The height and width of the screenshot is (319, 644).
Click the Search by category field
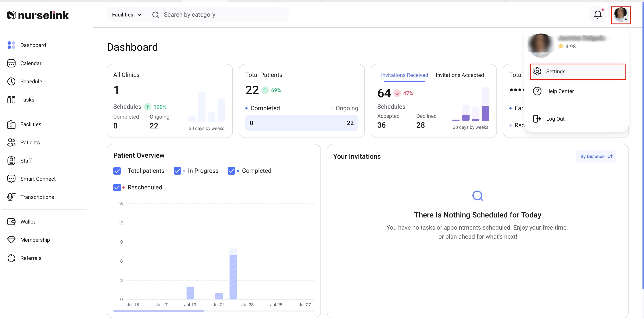point(220,15)
